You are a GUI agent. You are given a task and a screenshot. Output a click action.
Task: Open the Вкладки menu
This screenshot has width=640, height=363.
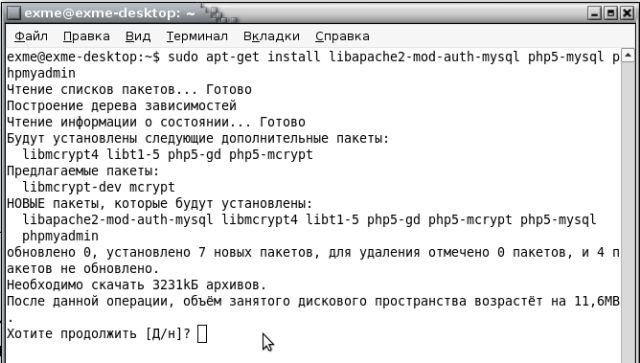[x=271, y=36]
